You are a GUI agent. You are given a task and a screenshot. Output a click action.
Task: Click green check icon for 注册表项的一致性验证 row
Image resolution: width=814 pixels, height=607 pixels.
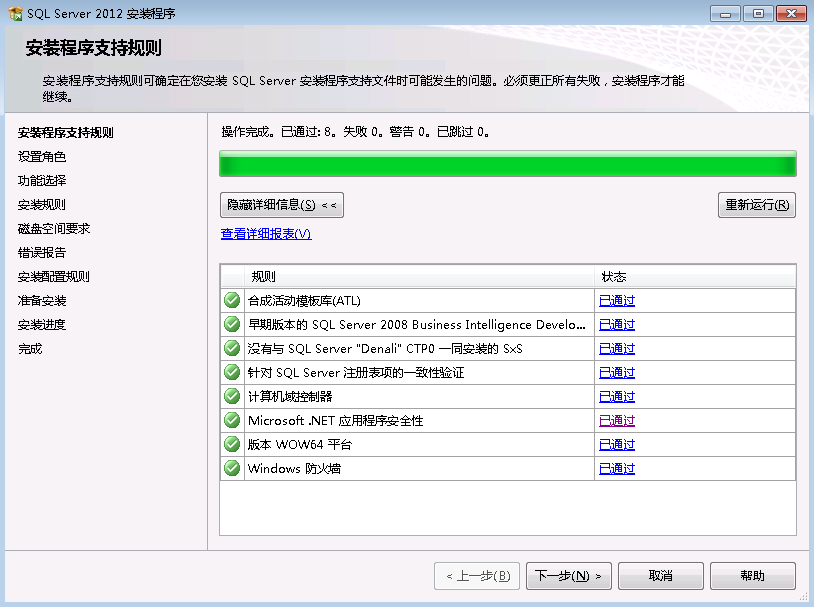click(232, 372)
